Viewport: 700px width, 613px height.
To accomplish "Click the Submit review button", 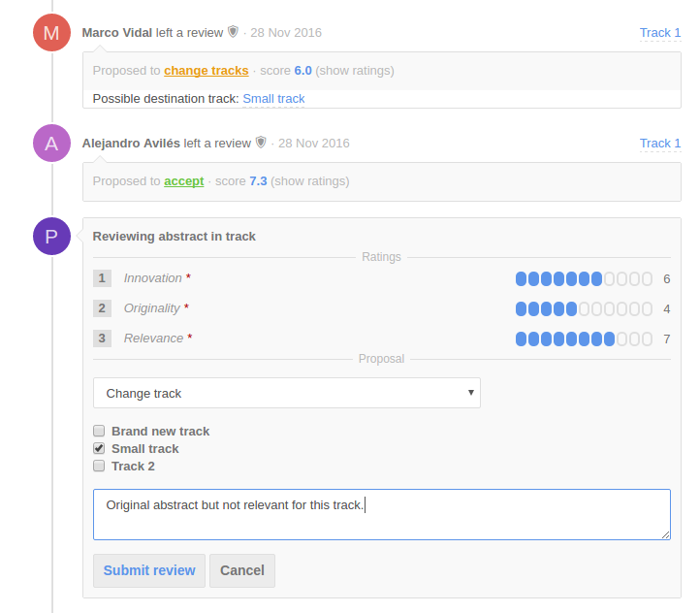I will (149, 570).
